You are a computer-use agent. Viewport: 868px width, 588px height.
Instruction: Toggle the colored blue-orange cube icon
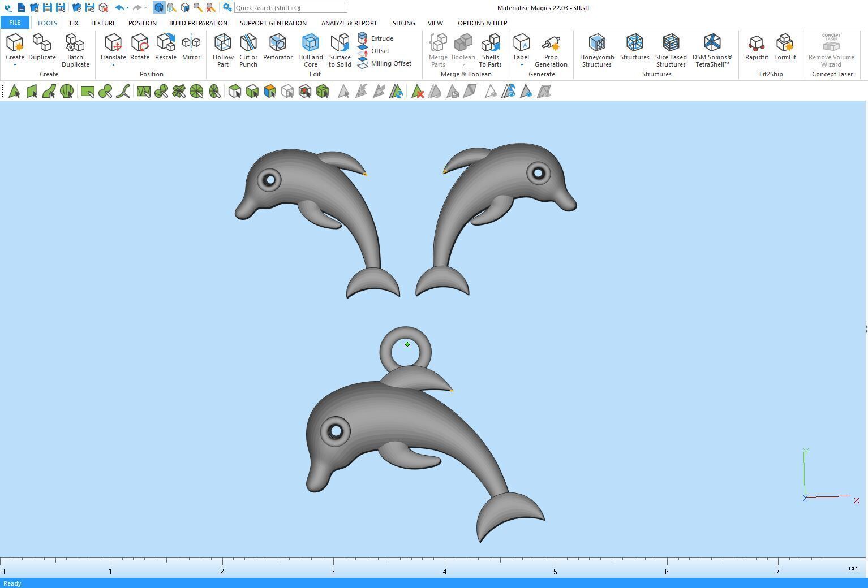[270, 91]
